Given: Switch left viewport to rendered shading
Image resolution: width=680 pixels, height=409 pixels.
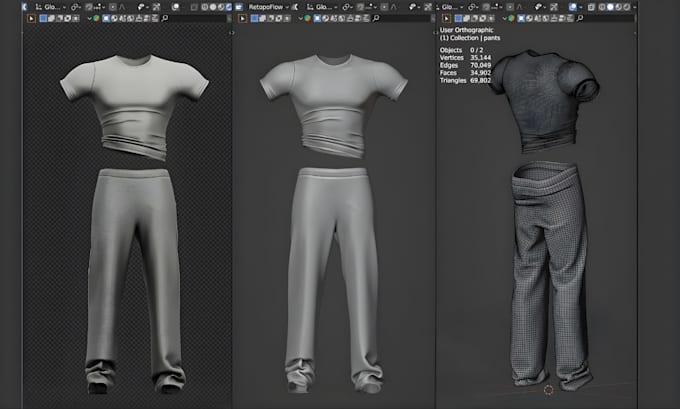Looking at the screenshot, I should coord(229,7).
